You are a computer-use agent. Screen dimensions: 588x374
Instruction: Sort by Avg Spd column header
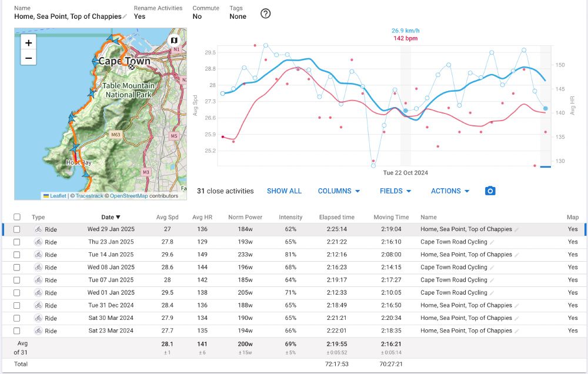(x=167, y=217)
